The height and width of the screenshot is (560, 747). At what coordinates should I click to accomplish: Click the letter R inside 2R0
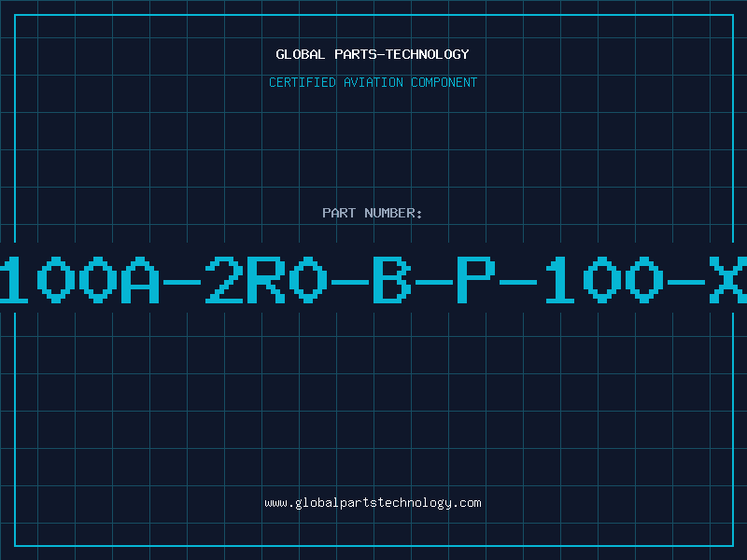click(266, 280)
